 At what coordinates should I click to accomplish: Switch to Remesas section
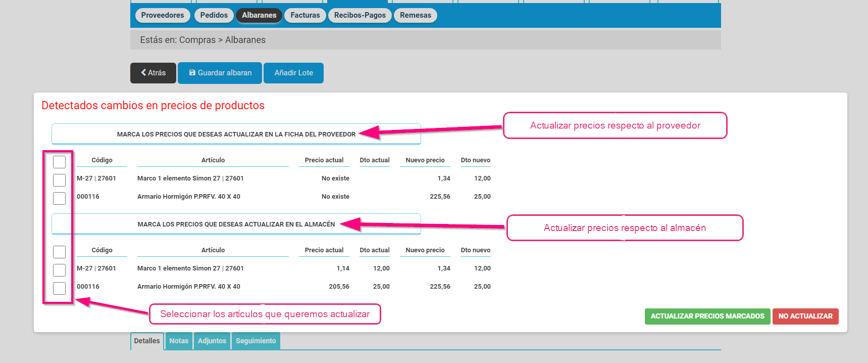pyautogui.click(x=415, y=15)
